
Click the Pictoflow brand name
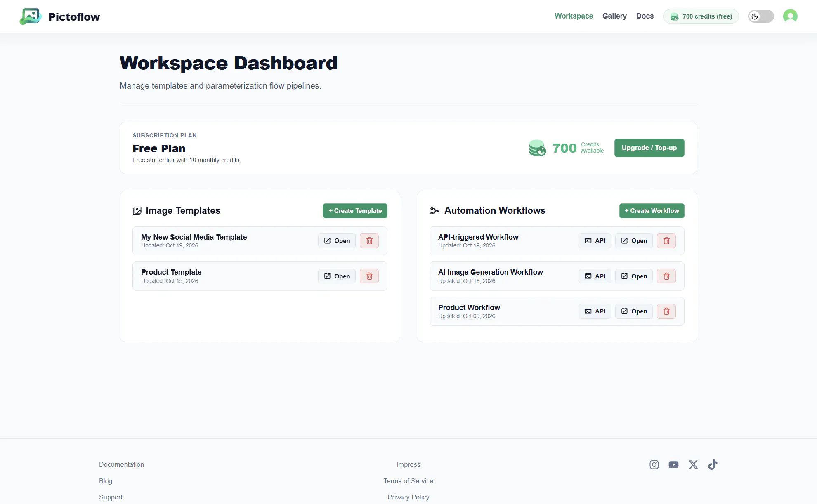coord(74,17)
